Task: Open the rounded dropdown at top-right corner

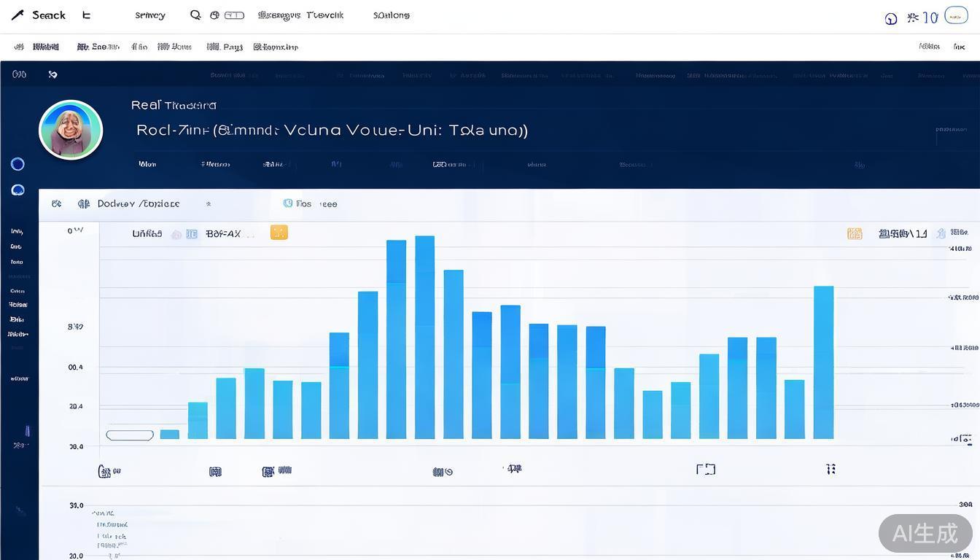Action: (x=956, y=15)
